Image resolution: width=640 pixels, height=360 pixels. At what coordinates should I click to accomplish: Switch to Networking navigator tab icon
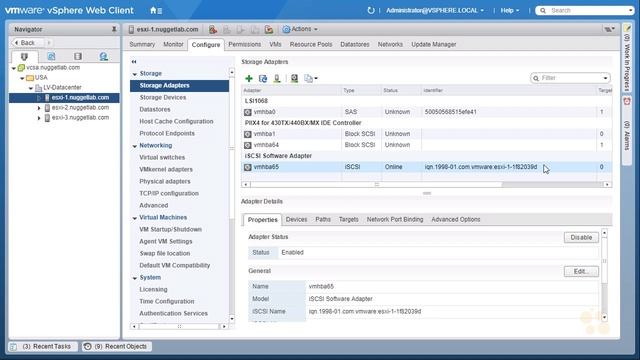(x=104, y=56)
